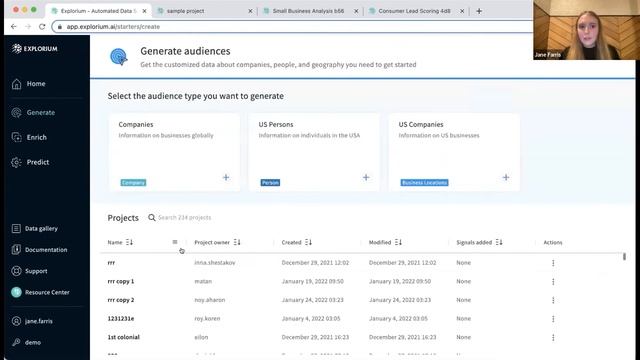The height and width of the screenshot is (360, 640).
Task: Sort projects by Modified date
Action: coord(398,242)
